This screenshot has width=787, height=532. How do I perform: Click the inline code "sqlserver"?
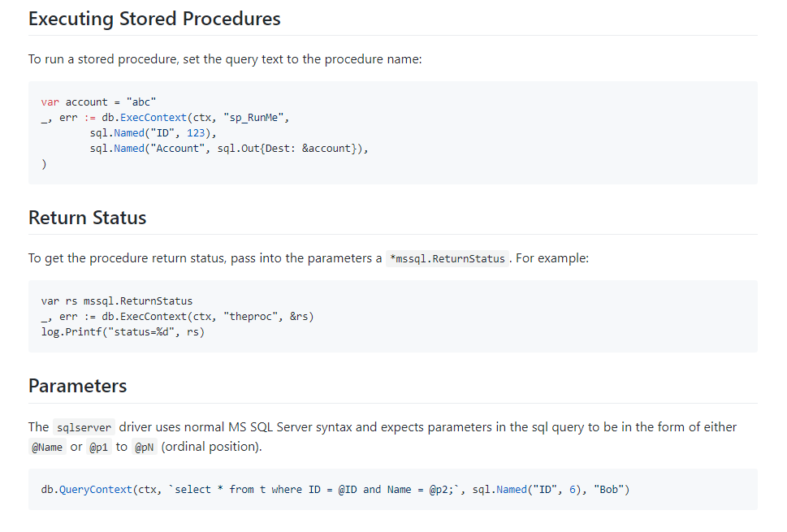click(84, 428)
